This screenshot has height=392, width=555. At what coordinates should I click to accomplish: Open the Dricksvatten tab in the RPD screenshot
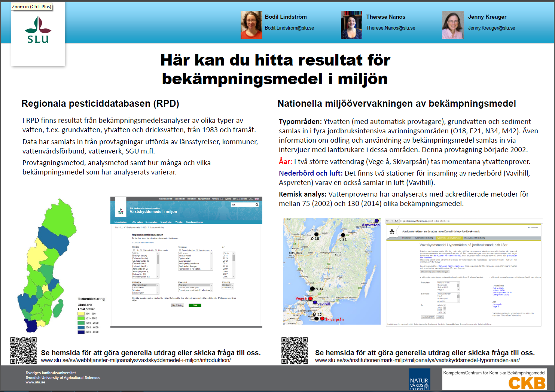click(x=152, y=222)
